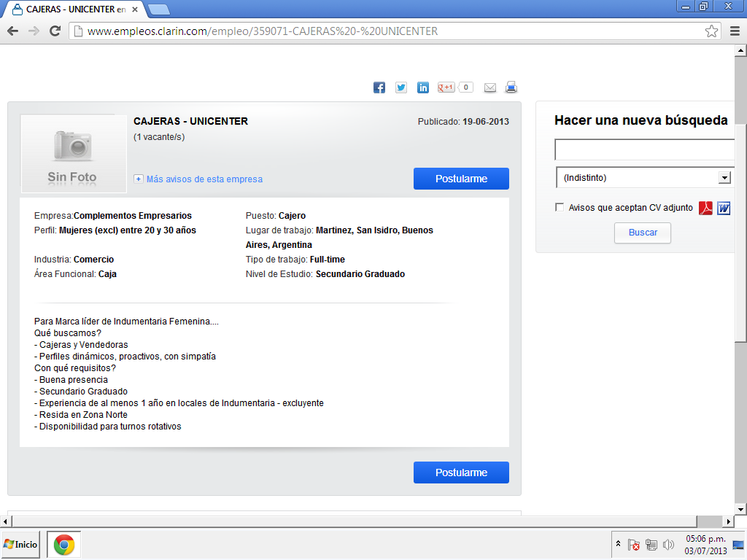The height and width of the screenshot is (560, 747).
Task: Tick Avisos que aceptan CV adjunto checkbox
Action: (x=560, y=207)
